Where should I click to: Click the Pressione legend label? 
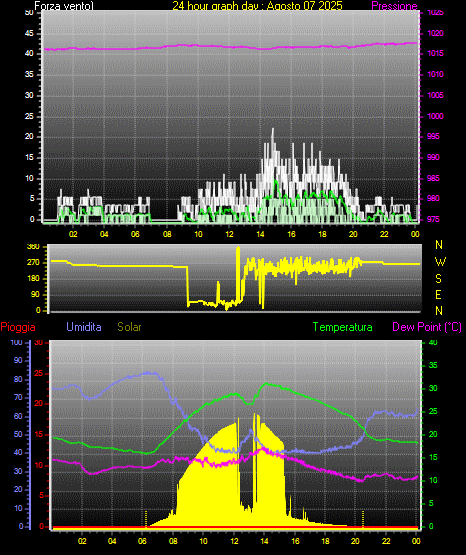click(x=394, y=6)
